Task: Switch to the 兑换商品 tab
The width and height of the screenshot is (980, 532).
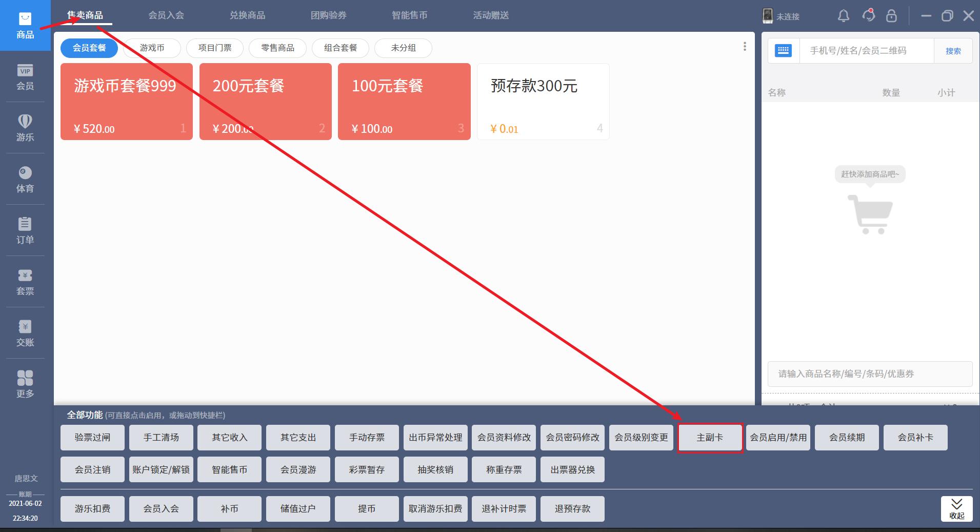Action: 248,15
